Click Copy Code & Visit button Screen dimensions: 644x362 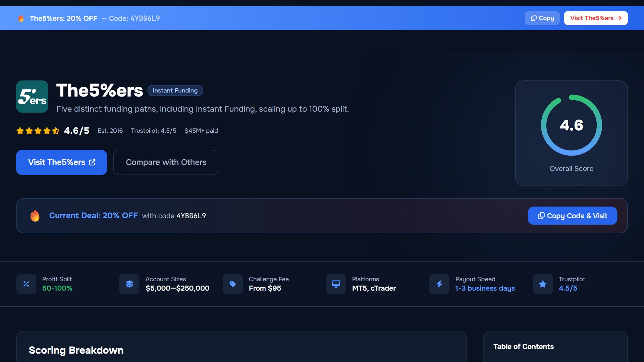[572, 216]
